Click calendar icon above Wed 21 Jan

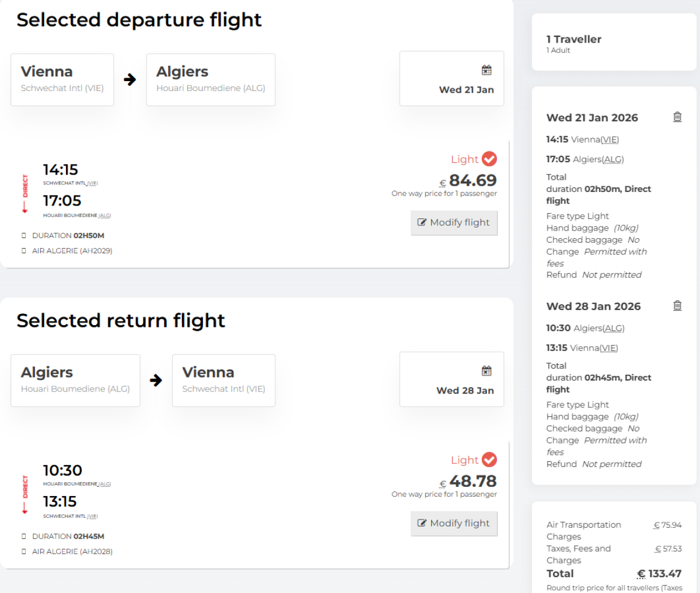click(x=487, y=71)
